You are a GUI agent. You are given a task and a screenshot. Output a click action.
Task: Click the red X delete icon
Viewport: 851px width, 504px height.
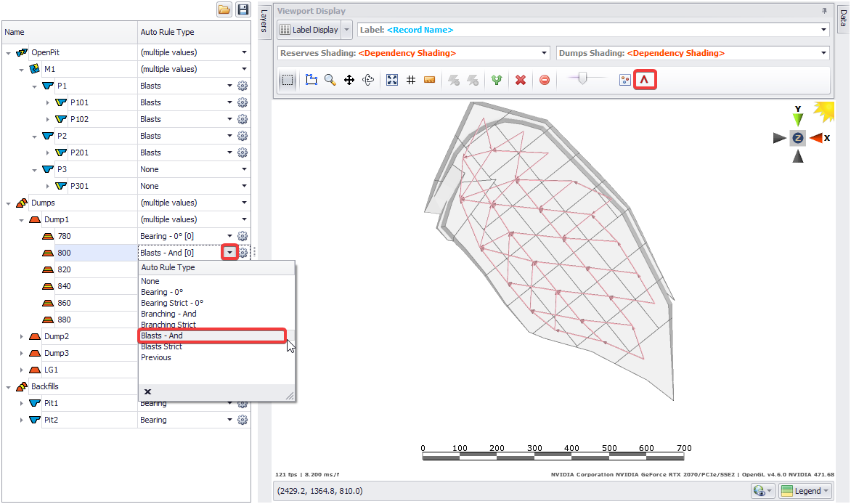[521, 80]
